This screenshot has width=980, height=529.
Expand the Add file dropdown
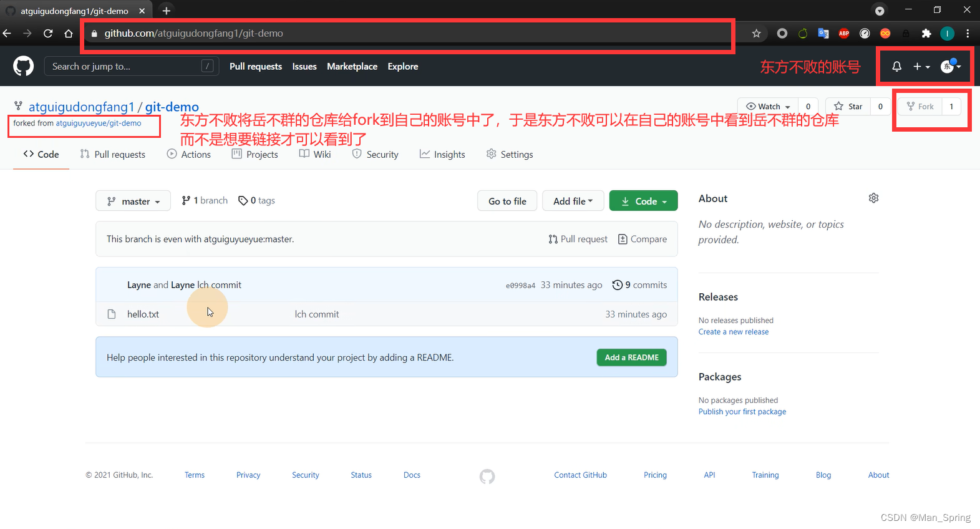coord(573,201)
